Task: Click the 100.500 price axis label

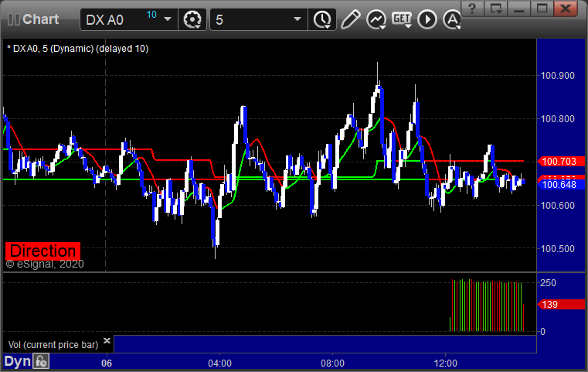Action: (x=557, y=249)
